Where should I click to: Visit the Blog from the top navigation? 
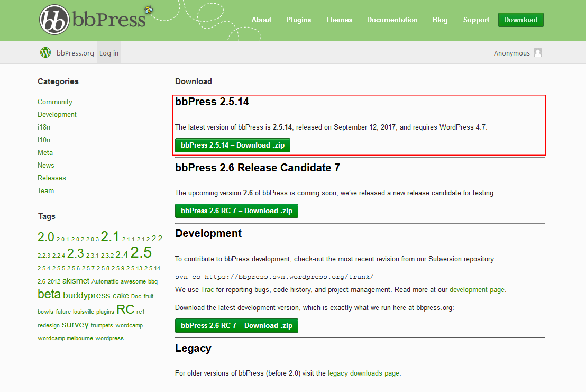pyautogui.click(x=440, y=20)
